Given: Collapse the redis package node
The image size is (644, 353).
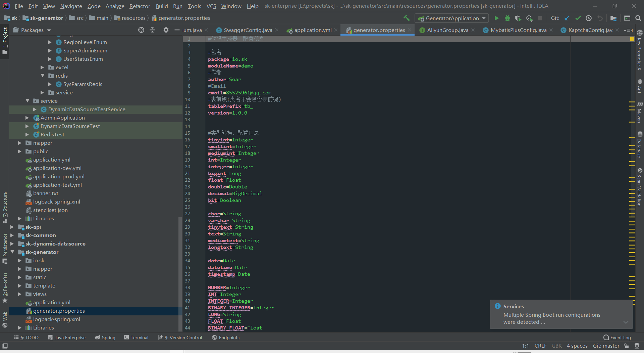Looking at the screenshot, I should 43,76.
